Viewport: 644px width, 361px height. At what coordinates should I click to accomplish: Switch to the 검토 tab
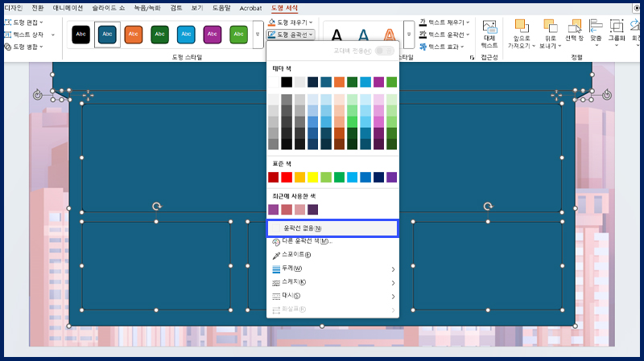point(176,8)
